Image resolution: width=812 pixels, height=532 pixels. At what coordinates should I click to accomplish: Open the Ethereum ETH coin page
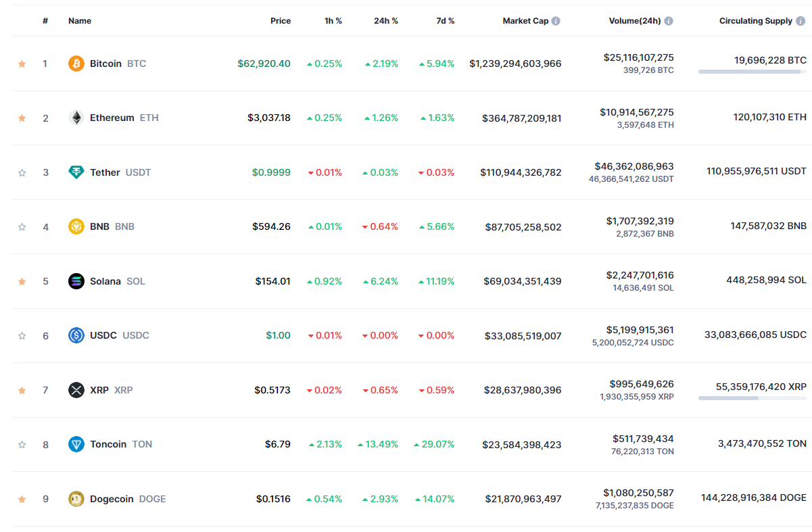[x=114, y=118]
